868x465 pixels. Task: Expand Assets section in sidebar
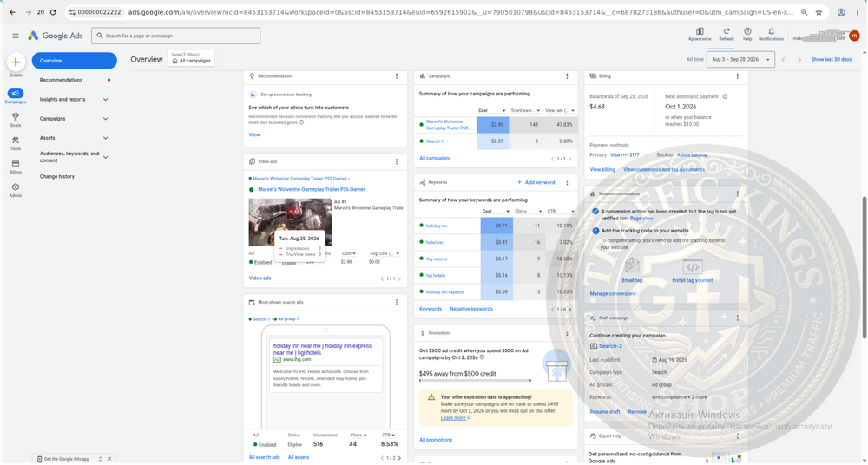(105, 139)
